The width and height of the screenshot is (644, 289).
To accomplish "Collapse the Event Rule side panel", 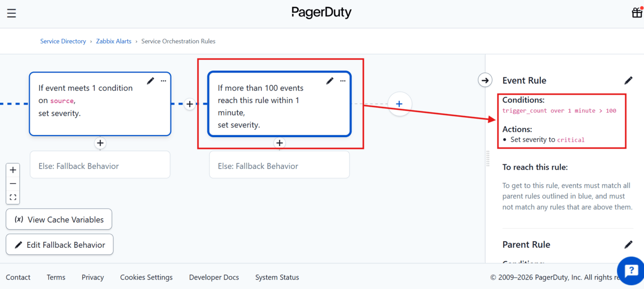I will (x=485, y=80).
